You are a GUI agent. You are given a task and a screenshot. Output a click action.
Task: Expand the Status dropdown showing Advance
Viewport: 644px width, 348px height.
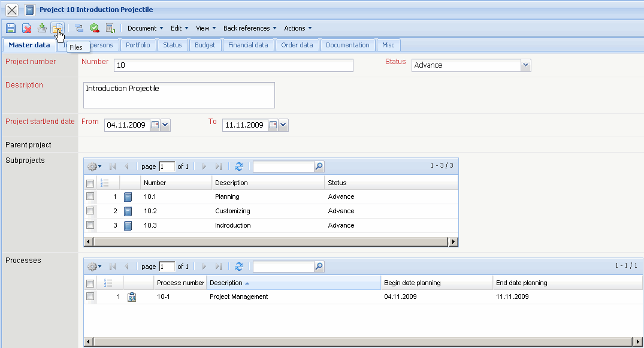(525, 65)
